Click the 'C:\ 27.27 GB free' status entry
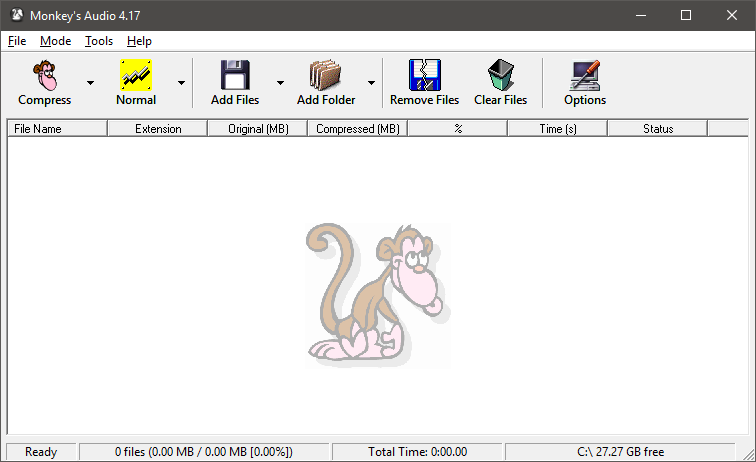Screen dimensions: 756x462 click(621, 452)
